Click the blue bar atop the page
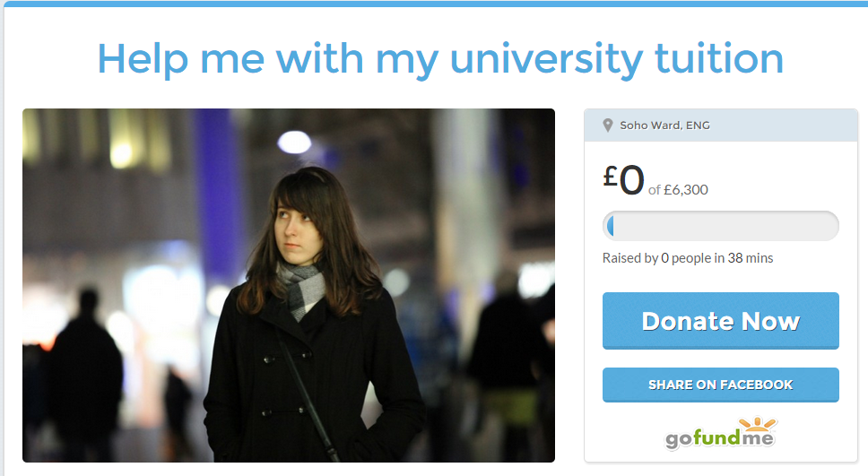868x476 pixels. point(434,4)
